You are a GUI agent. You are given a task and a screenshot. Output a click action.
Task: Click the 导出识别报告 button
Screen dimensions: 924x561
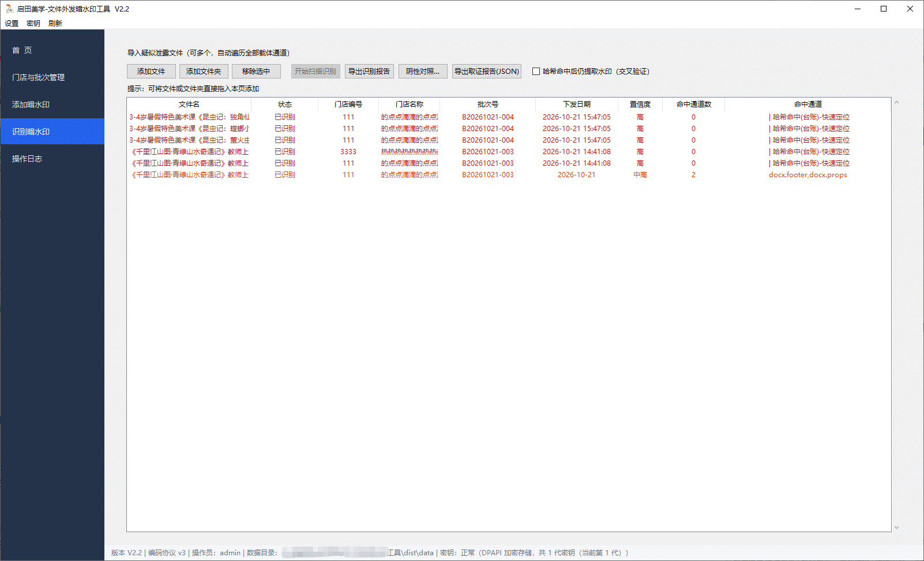(x=369, y=72)
